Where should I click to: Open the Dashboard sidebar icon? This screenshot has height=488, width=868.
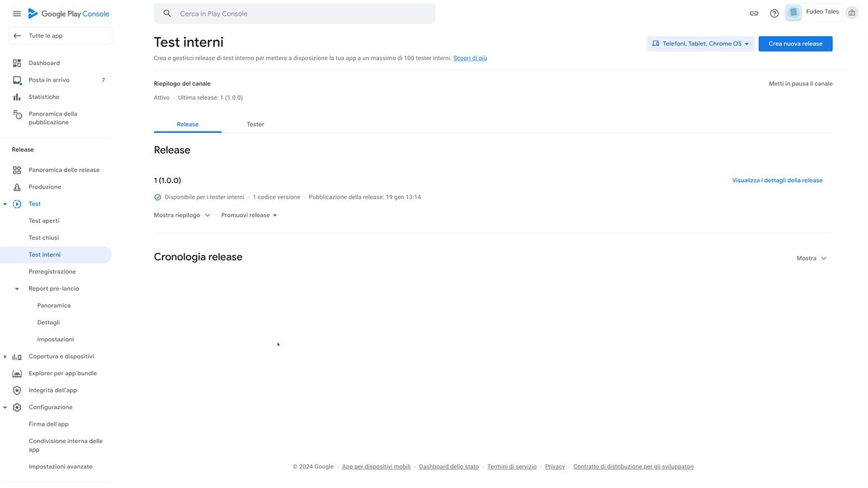pos(17,63)
